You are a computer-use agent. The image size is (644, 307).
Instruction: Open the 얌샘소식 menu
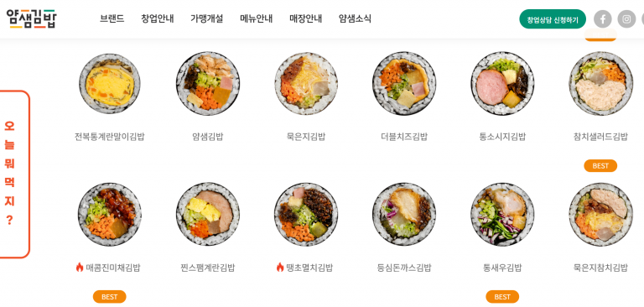click(x=355, y=18)
